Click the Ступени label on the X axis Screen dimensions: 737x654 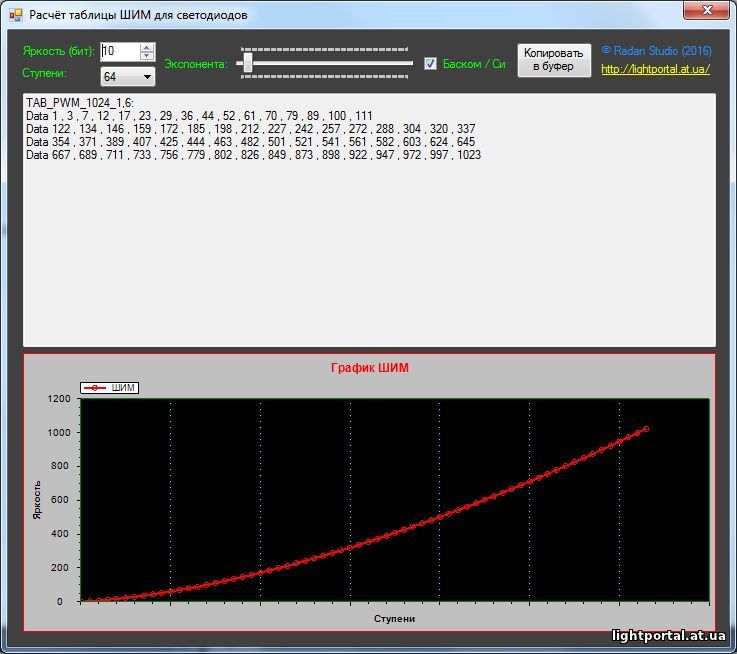[x=394, y=619]
